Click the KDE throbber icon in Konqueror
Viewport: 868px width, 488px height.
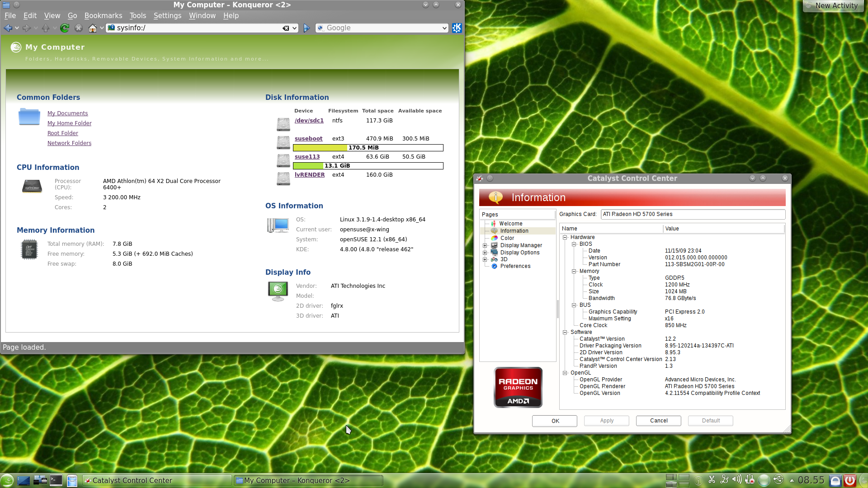click(x=457, y=28)
